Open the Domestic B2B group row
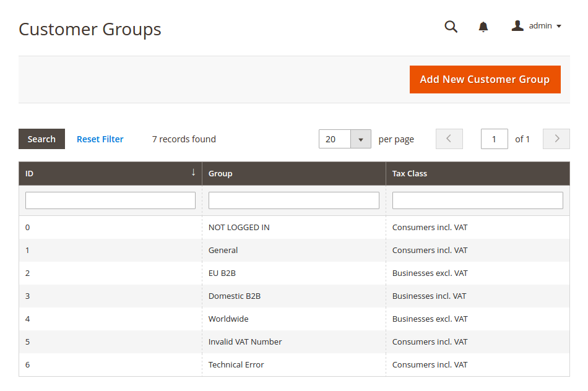Image resolution: width=588 pixels, height=391 pixels. coord(294,296)
